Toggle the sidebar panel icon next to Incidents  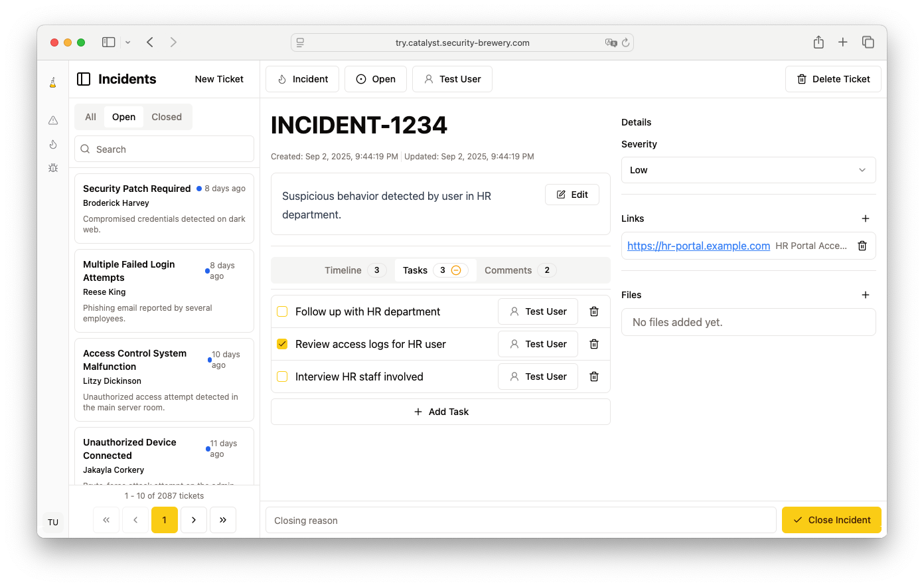click(x=84, y=78)
